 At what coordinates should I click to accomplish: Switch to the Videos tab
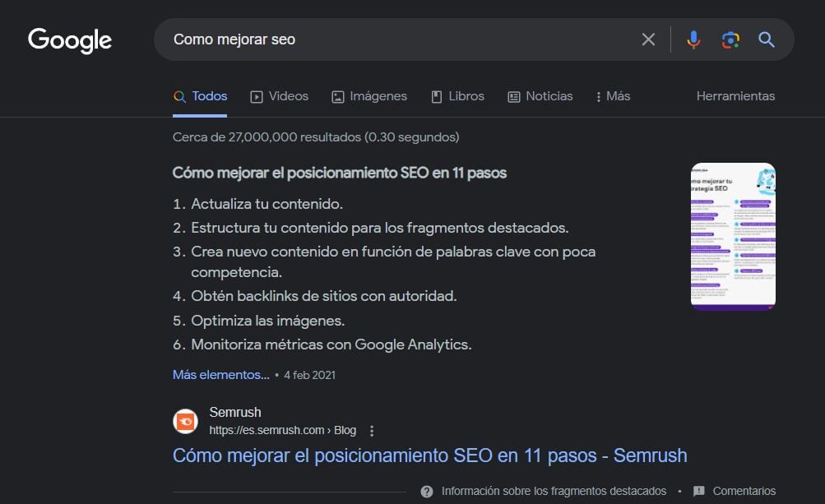[x=280, y=96]
